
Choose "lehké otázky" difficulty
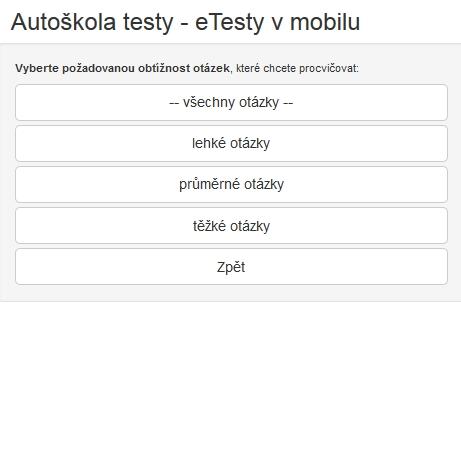[x=231, y=143]
